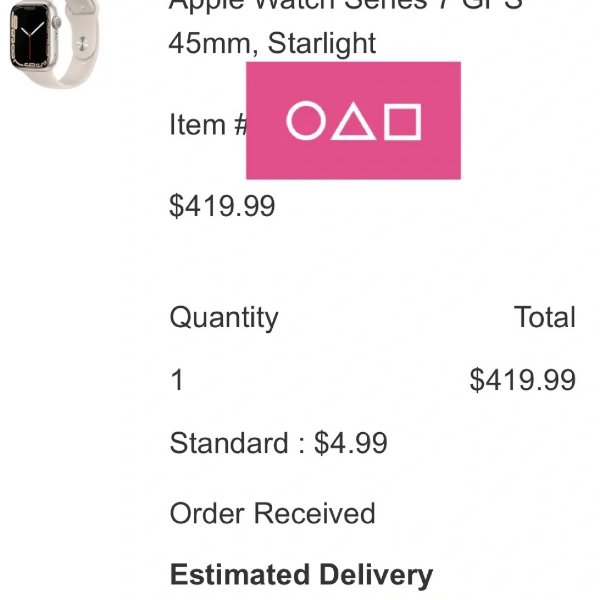Screen dimensions: 600x600
Task: Click the $419.99 unit price below the item number
Action: point(222,206)
